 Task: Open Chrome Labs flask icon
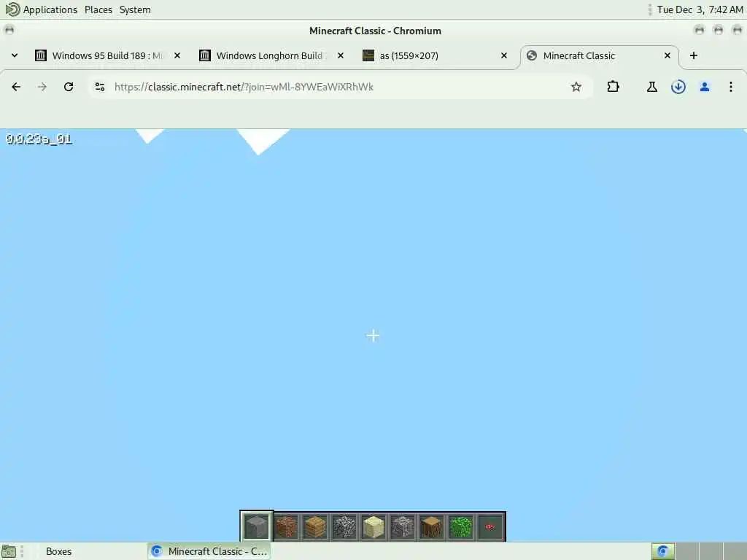[651, 87]
